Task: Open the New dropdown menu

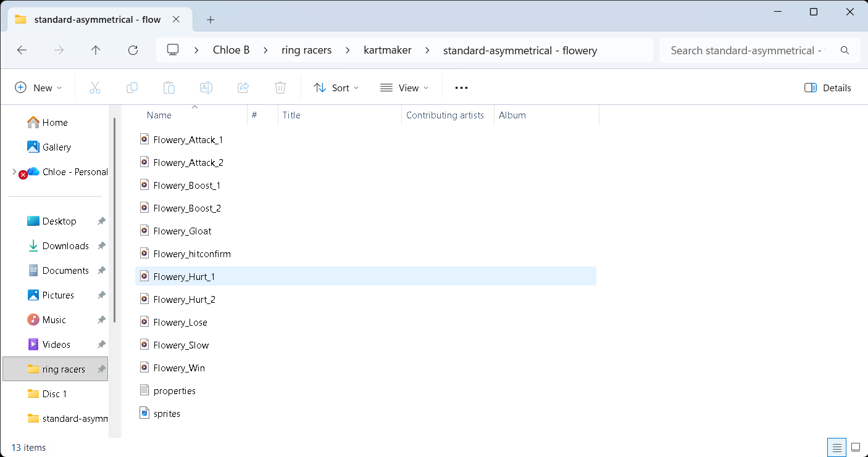Action: point(38,88)
